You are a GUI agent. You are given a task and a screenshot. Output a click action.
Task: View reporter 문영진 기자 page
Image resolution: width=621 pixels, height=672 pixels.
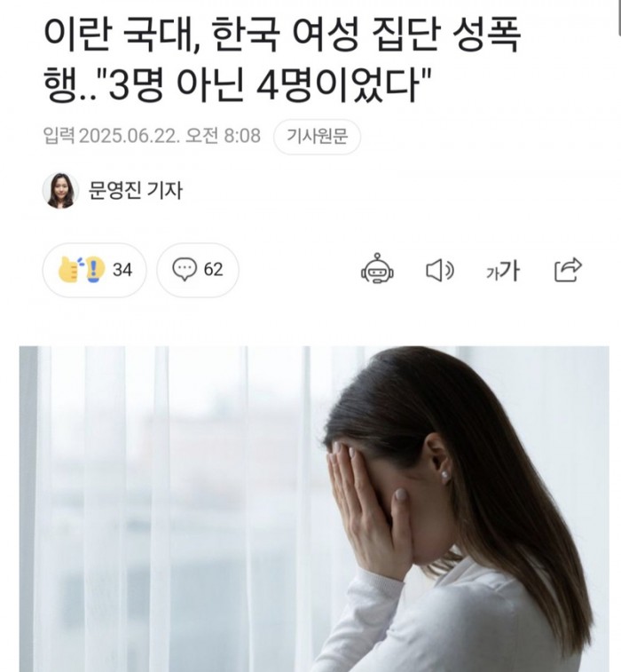click(x=136, y=191)
